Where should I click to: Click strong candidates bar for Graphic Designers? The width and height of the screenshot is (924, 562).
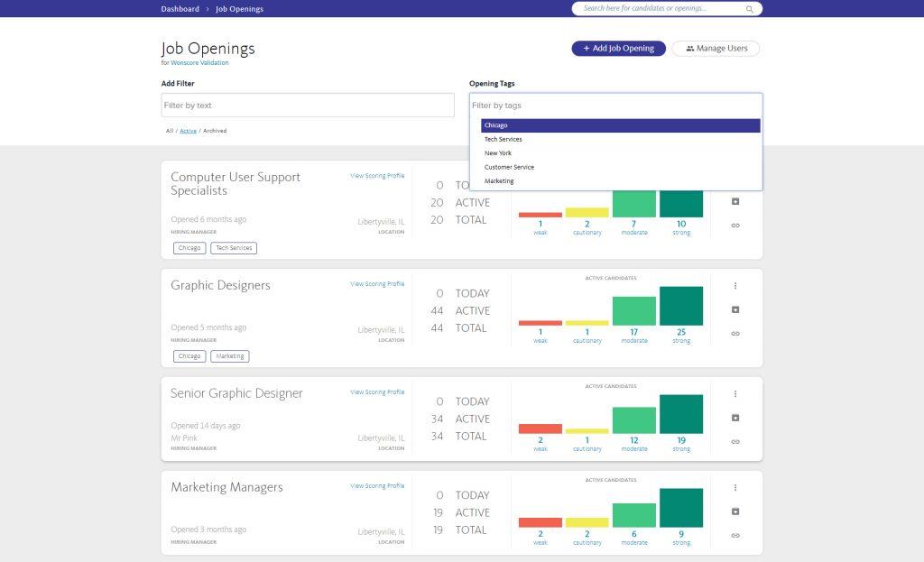click(x=681, y=307)
